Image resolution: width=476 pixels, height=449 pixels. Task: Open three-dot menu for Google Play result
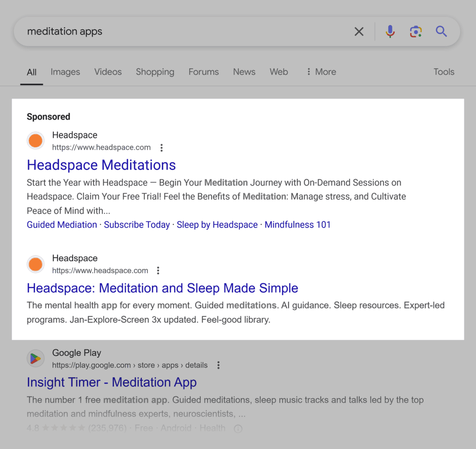click(218, 365)
